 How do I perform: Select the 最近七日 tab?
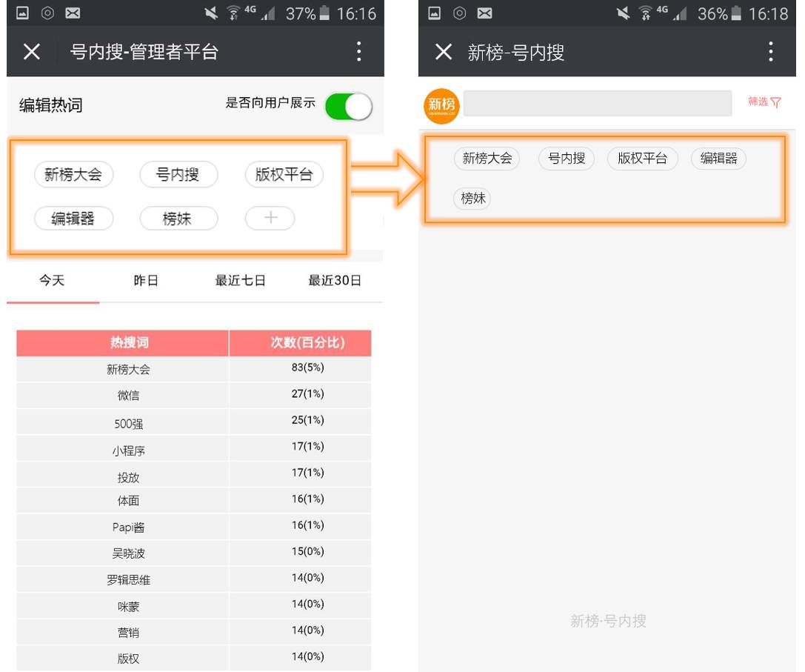240,281
